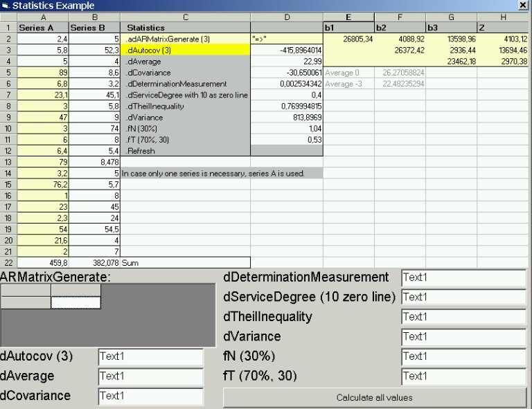Image resolution: width=532 pixels, height=409 pixels.
Task: Select the Average -3 label cell
Action: pos(349,84)
